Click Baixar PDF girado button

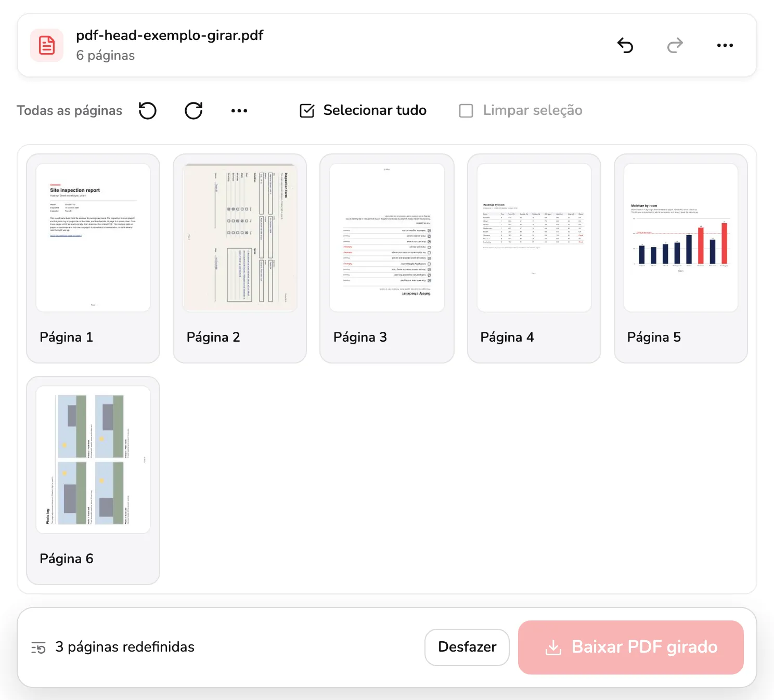631,647
